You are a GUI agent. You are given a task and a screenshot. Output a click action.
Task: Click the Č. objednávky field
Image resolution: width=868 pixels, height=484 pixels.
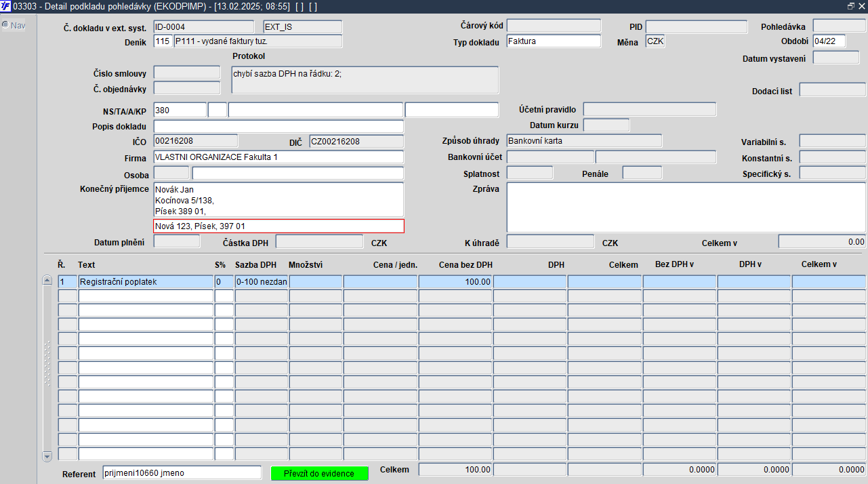pos(187,88)
